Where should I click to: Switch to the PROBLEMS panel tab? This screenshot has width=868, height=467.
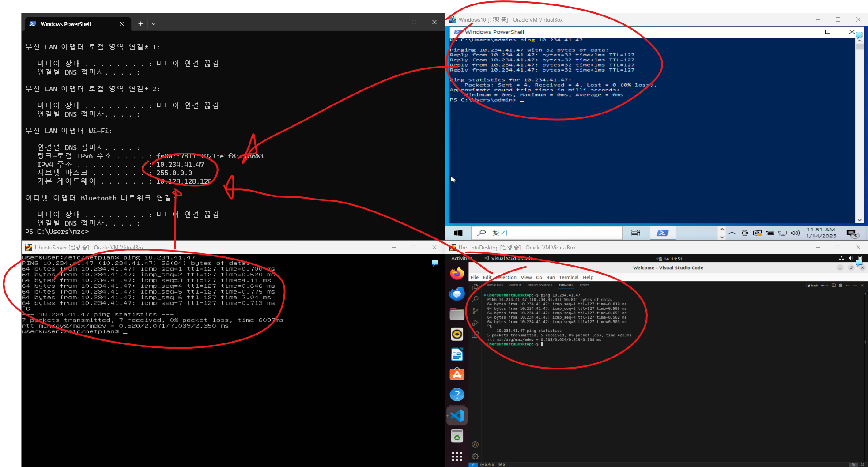(x=495, y=286)
